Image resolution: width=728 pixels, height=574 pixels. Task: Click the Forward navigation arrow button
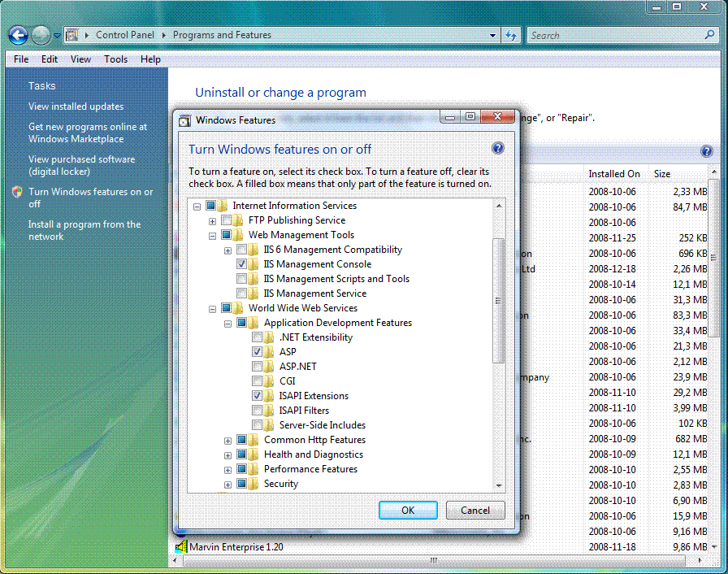click(41, 35)
